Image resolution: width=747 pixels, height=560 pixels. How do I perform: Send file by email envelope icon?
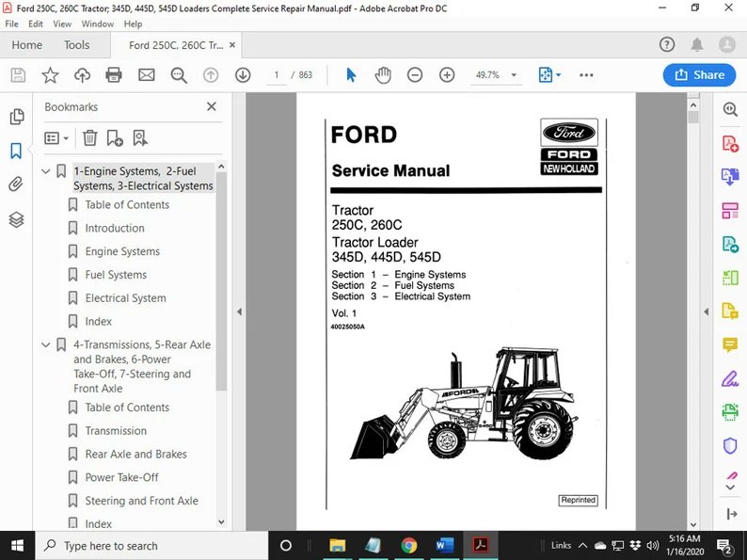coord(146,75)
